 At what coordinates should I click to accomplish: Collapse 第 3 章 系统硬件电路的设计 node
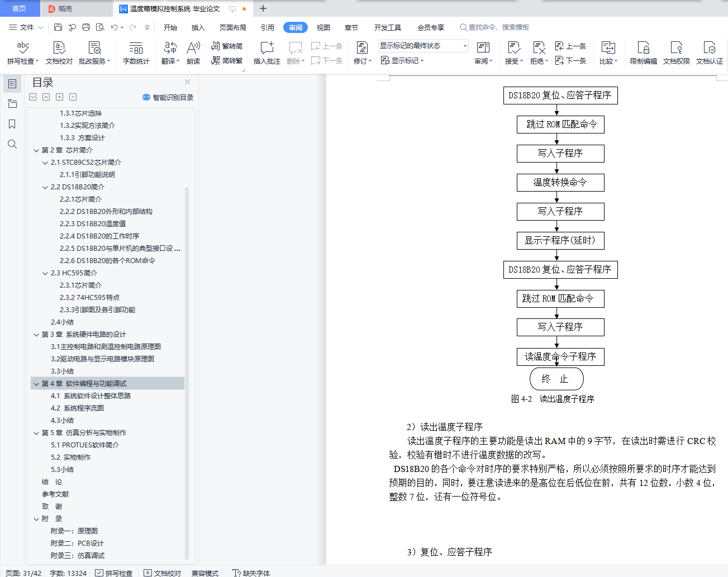[36, 335]
